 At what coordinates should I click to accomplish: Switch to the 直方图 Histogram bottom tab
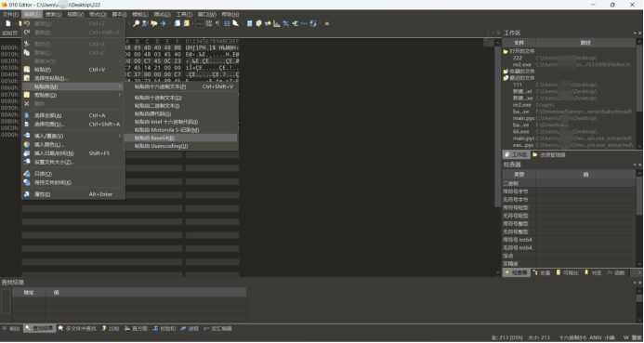[136, 329]
